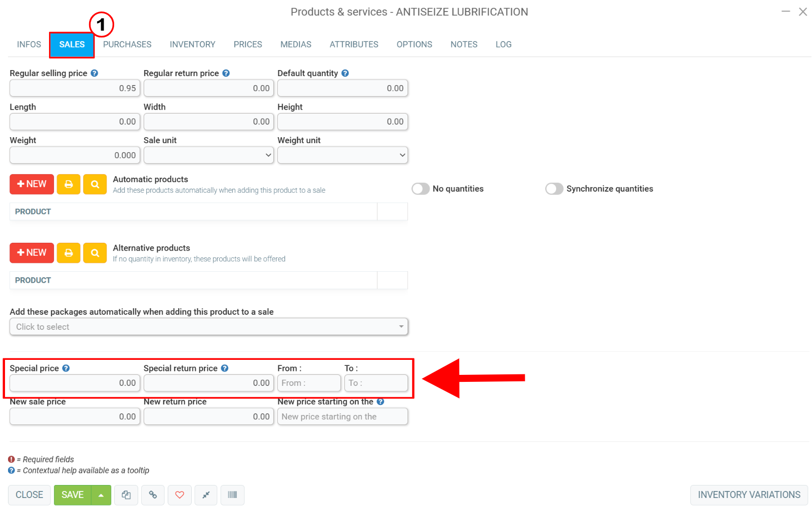Click the copy/duplicate icon next to Save
This screenshot has width=812, height=509.
click(126, 495)
